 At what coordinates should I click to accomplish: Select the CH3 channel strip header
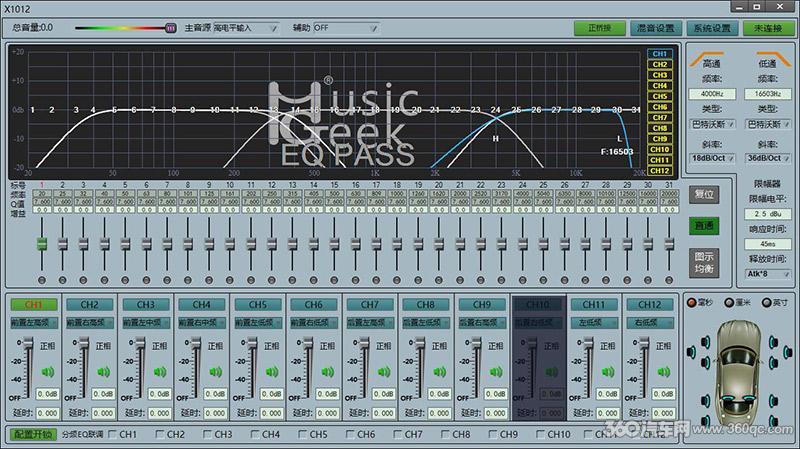145,305
